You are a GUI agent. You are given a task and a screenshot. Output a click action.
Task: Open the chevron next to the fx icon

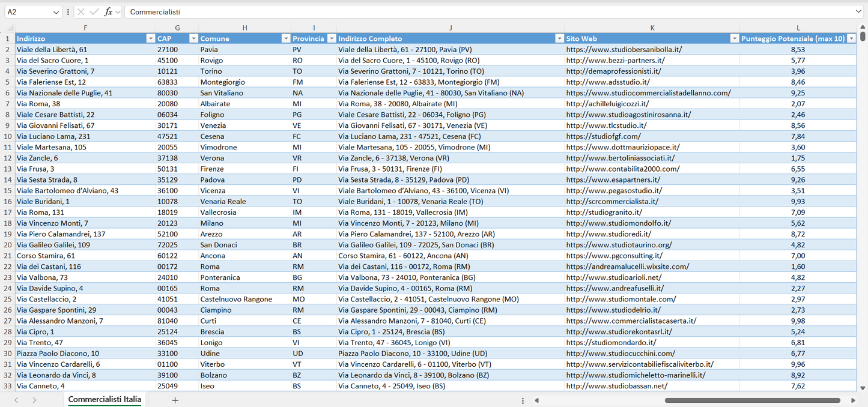[x=117, y=11]
